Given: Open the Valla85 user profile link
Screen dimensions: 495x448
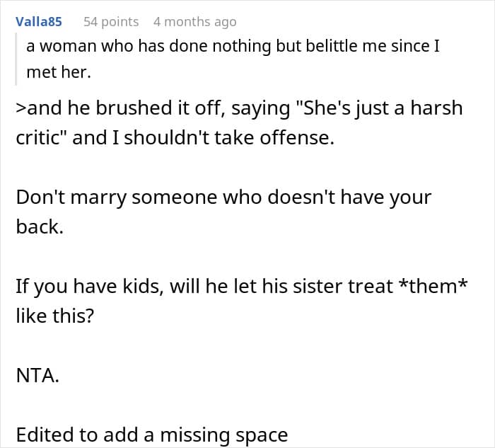Looking at the screenshot, I should pos(39,22).
